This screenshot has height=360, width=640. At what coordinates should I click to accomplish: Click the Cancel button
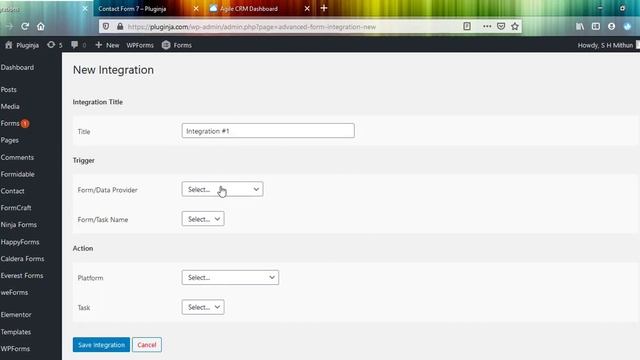tap(147, 345)
